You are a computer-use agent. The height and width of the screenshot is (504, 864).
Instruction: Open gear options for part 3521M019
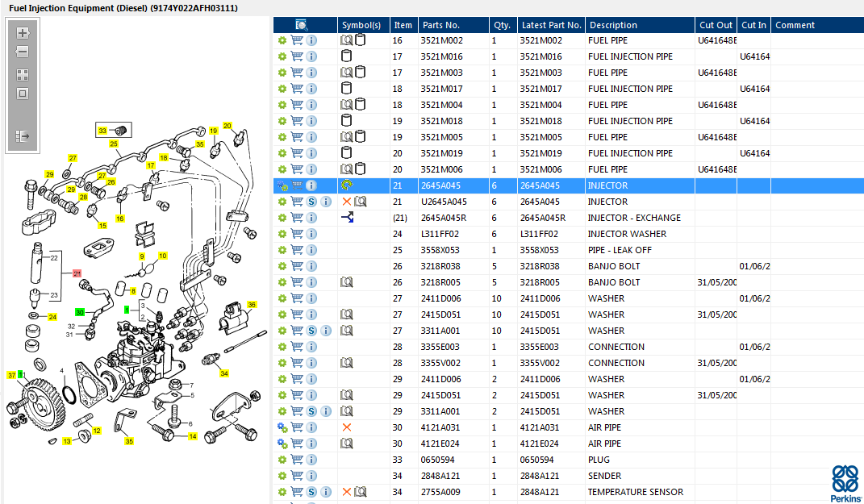tap(282, 153)
